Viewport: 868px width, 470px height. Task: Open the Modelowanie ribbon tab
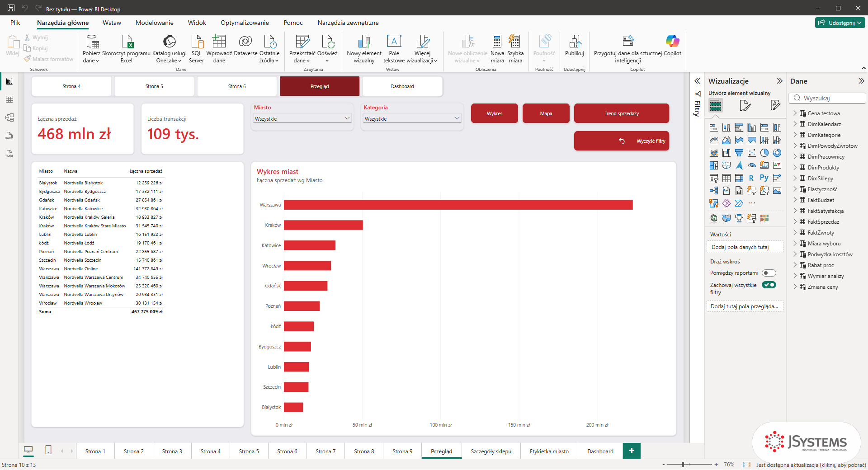click(155, 23)
